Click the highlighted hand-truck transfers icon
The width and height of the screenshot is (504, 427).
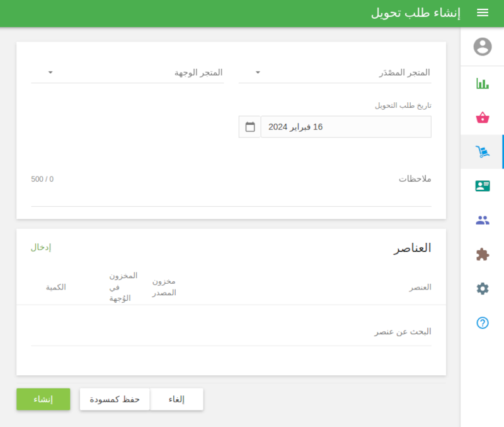pyautogui.click(x=482, y=151)
